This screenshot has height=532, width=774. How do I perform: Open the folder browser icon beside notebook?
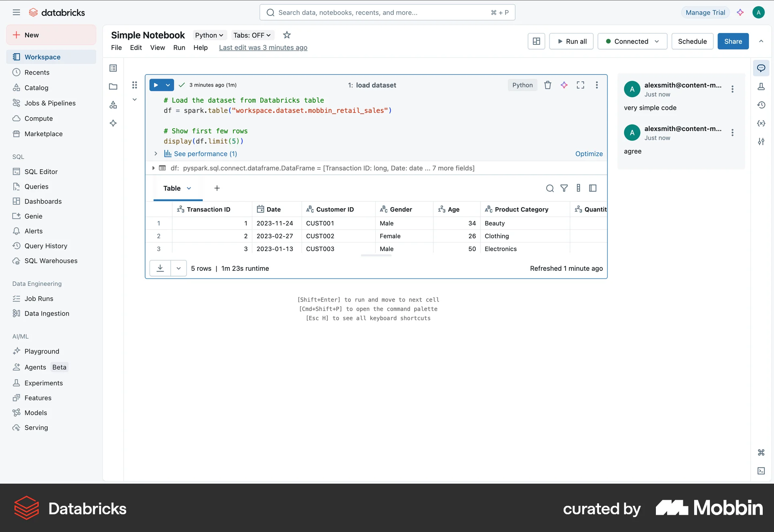pos(113,86)
